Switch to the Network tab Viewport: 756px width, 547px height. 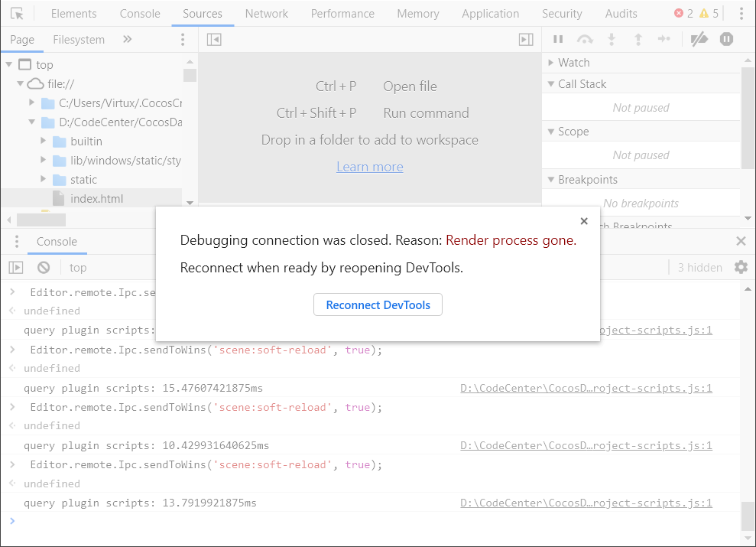click(x=267, y=14)
